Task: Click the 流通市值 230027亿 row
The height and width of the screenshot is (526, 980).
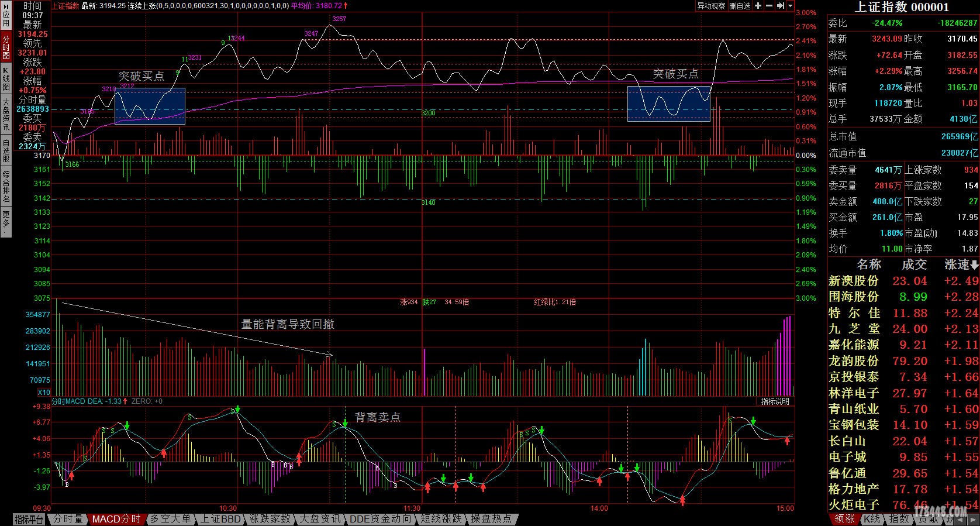Action: click(x=903, y=153)
